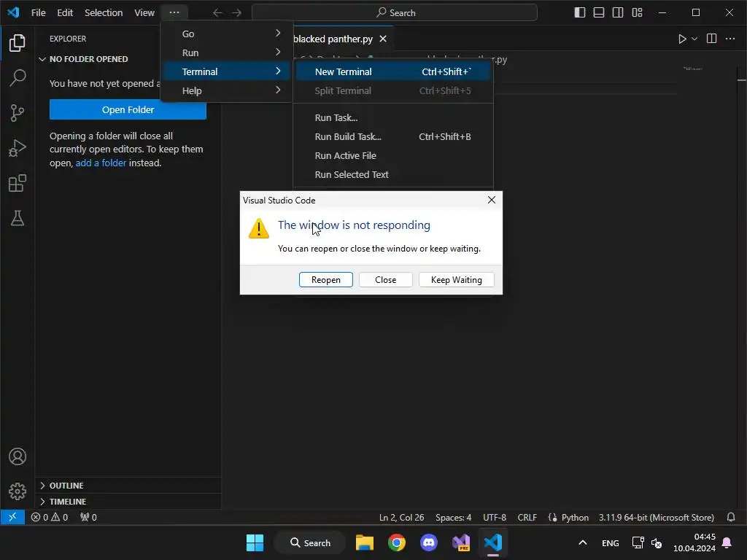Open the Search view in activity bar
This screenshot has width=747, height=560.
tap(18, 77)
